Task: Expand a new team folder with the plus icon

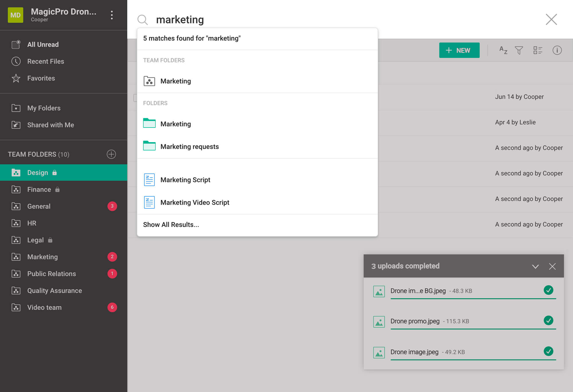Action: pyautogui.click(x=111, y=154)
